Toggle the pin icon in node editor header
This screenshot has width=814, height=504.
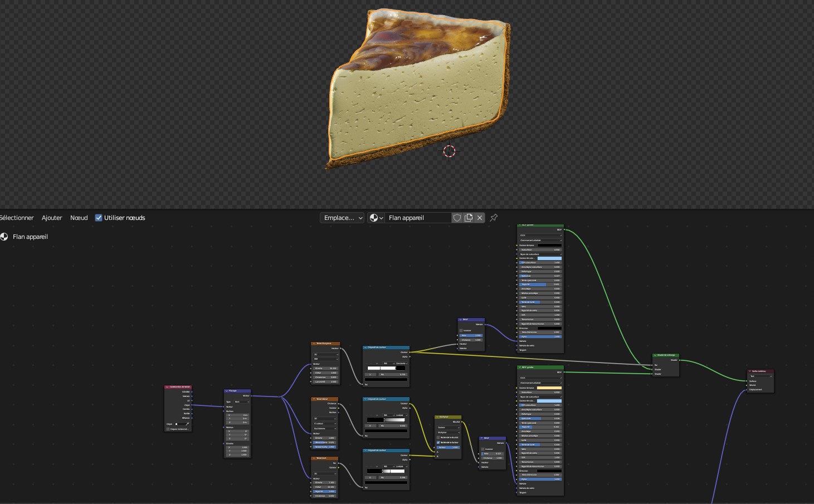[494, 218]
